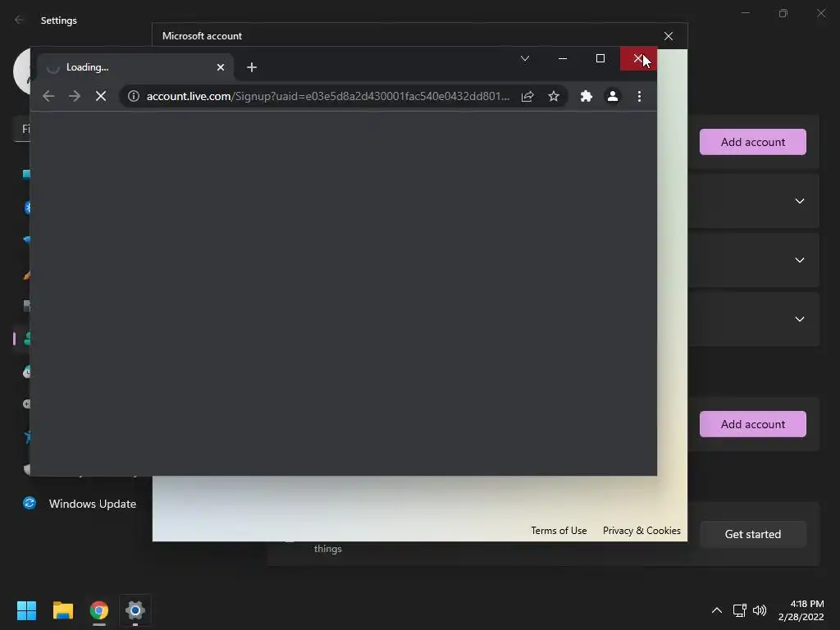Open a new Chrome tab
Screen dimensions: 840x630
coord(251,67)
